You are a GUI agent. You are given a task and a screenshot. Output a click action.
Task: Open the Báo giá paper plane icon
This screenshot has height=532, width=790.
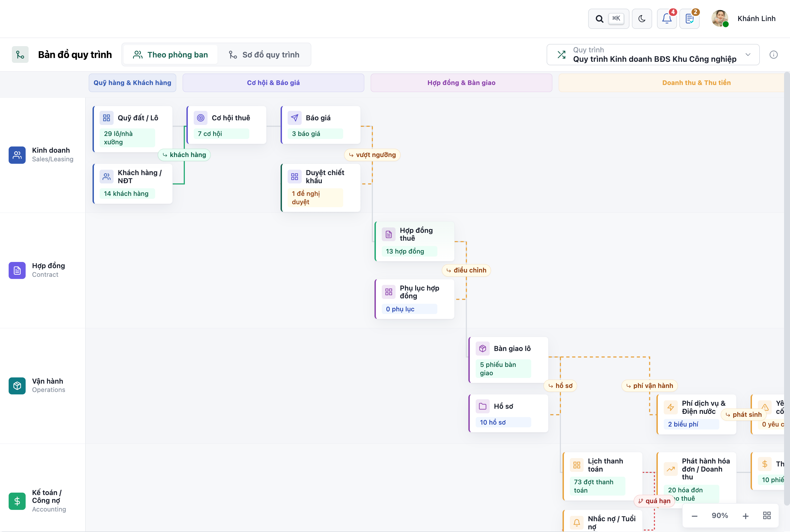click(x=295, y=118)
